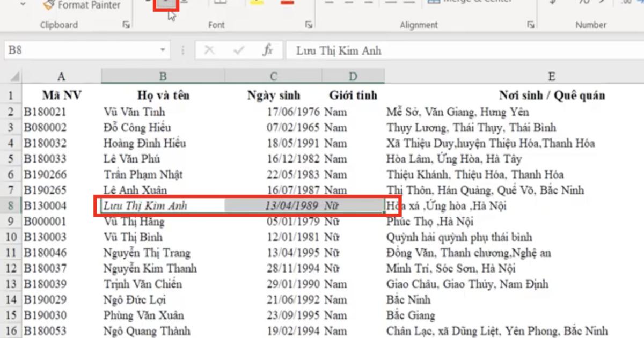This screenshot has width=644, height=338.
Task: Select the birth date 07/02/1965
Action: [x=273, y=128]
